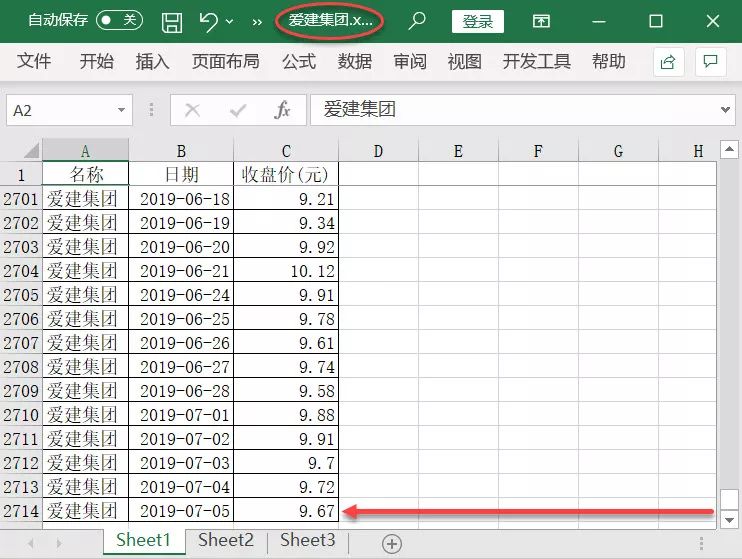This screenshot has height=559, width=742.
Task: Switch to the Sheet2 tab
Action: (226, 540)
